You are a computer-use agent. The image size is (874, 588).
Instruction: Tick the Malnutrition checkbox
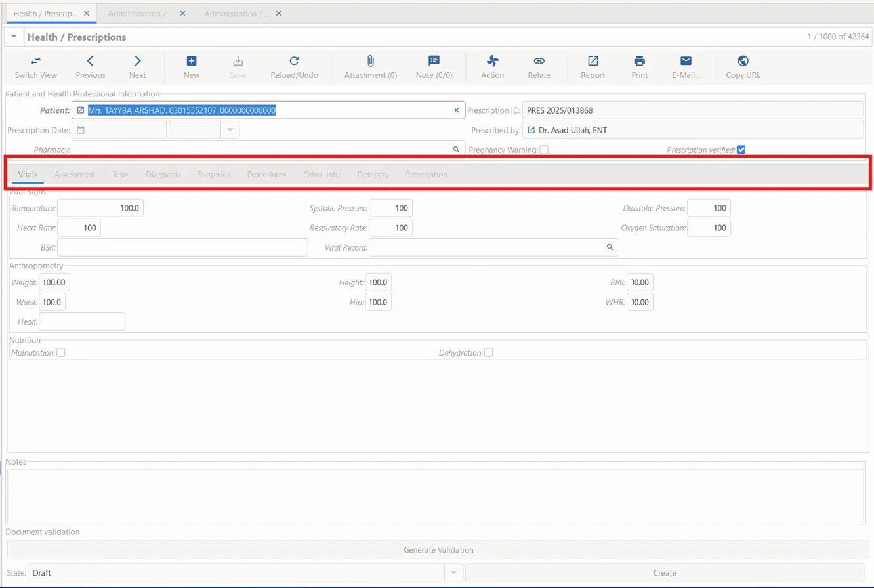(61, 353)
